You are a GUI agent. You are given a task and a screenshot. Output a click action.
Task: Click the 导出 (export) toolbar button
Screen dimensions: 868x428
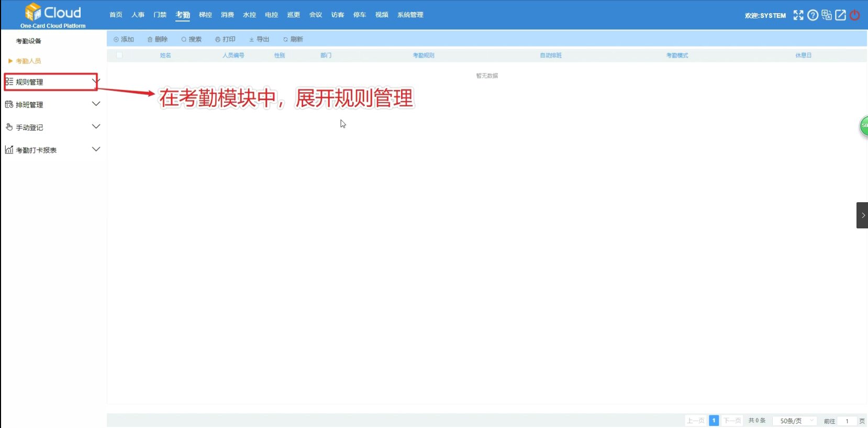pos(259,39)
